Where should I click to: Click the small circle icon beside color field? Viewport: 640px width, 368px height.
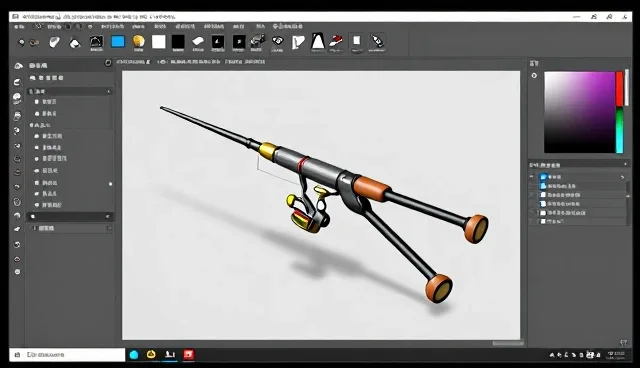click(x=534, y=75)
